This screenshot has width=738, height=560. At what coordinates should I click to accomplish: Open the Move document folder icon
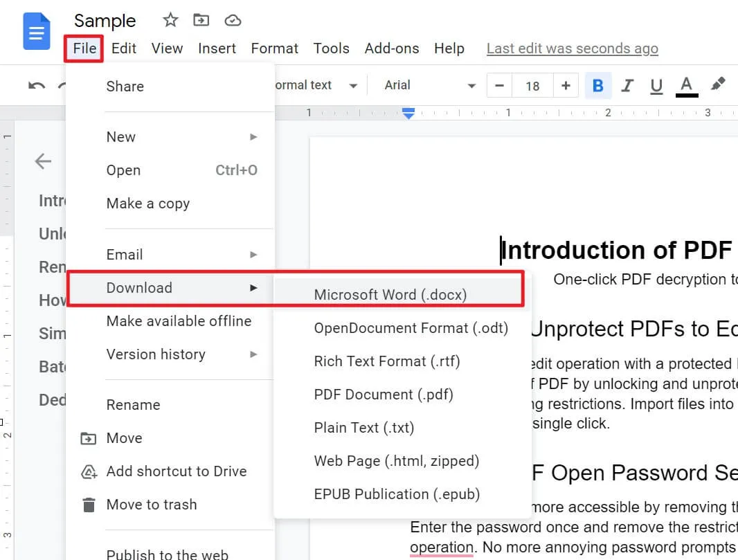(x=201, y=20)
